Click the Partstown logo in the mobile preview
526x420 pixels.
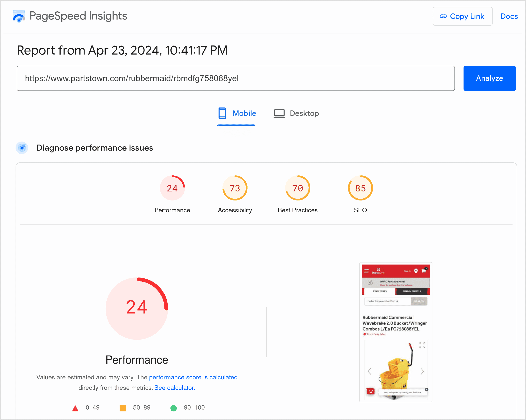pos(378,271)
